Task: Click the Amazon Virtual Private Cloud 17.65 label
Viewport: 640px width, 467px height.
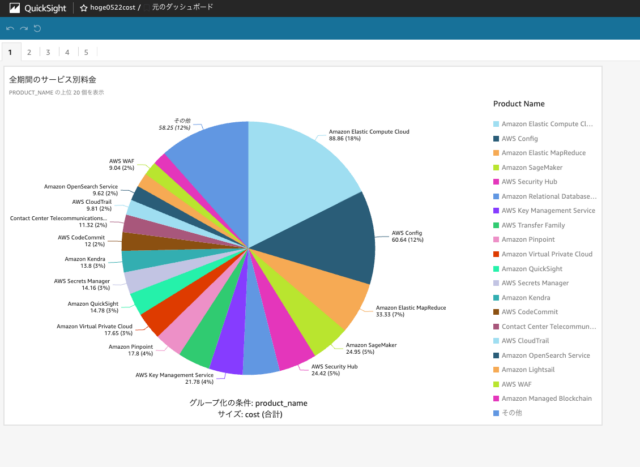Action: tap(95, 329)
